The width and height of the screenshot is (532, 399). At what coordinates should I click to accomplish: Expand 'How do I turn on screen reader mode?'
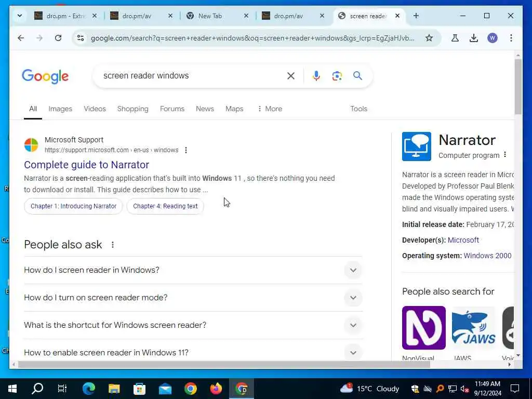pos(193,298)
